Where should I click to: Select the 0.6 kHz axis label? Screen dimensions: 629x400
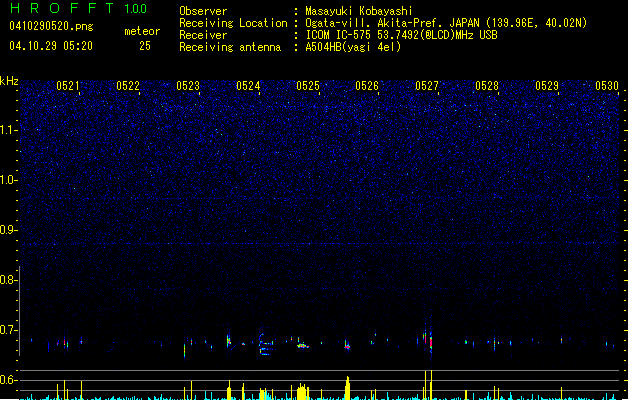click(x=9, y=380)
